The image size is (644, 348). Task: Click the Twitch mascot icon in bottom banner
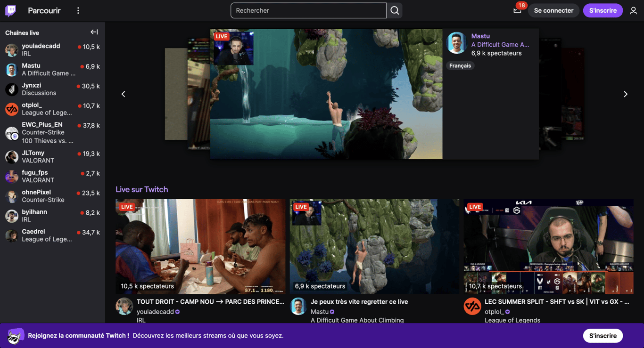coord(16,336)
